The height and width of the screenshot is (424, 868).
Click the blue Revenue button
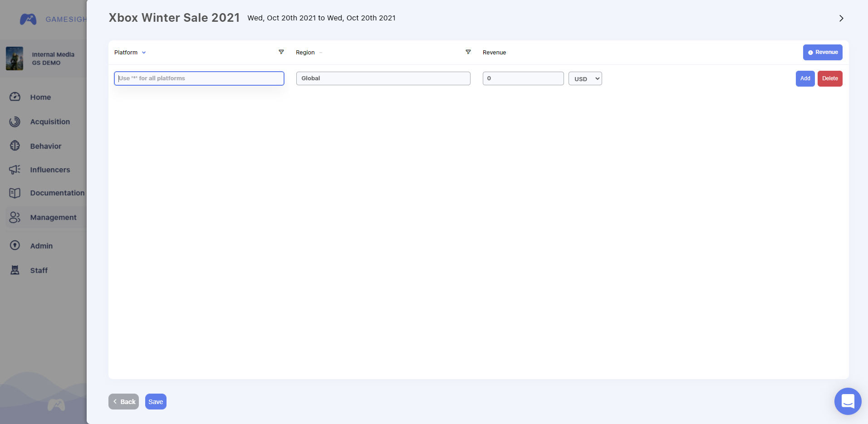(823, 52)
